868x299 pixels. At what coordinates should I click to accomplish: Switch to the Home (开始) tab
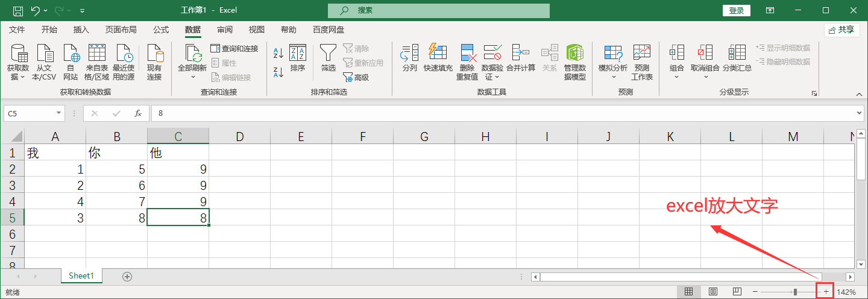49,30
